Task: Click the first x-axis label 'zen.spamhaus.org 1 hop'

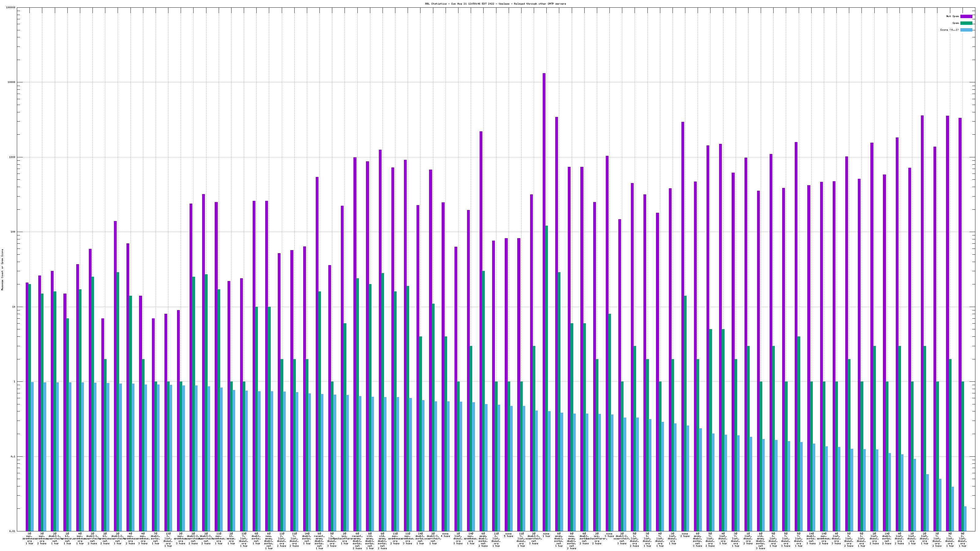Action: tap(29, 538)
